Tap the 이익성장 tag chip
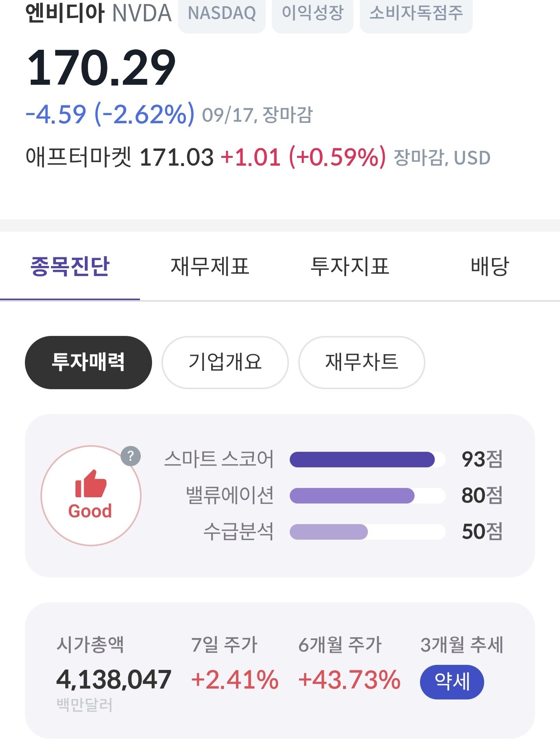This screenshot has height=741, width=560. click(312, 14)
